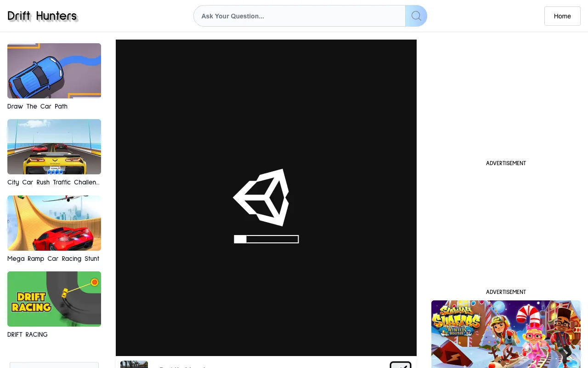Screen dimensions: 588x368
Task: Click the Drift Hunters site logo
Action: tap(42, 16)
